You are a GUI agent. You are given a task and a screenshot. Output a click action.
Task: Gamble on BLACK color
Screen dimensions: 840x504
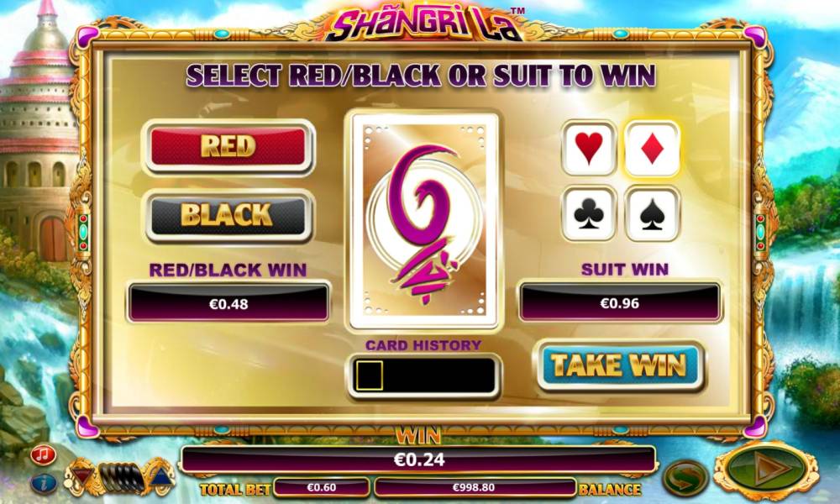point(228,215)
